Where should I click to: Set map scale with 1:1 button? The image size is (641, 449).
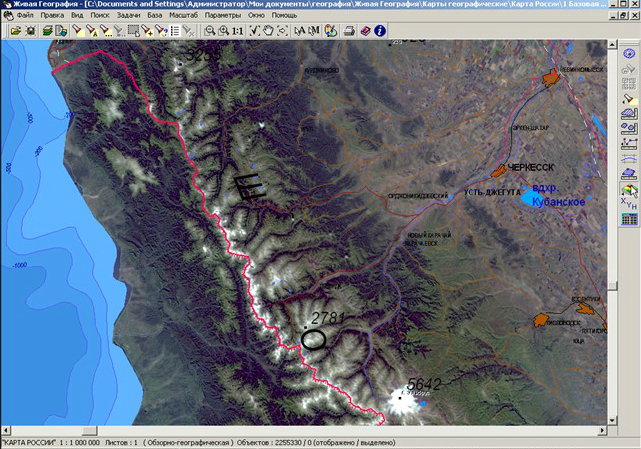click(x=237, y=31)
